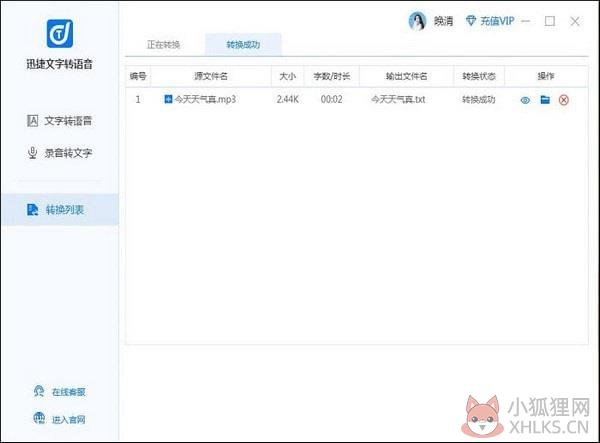Click the 字数/时长 column header
The height and width of the screenshot is (443, 600).
(x=332, y=76)
